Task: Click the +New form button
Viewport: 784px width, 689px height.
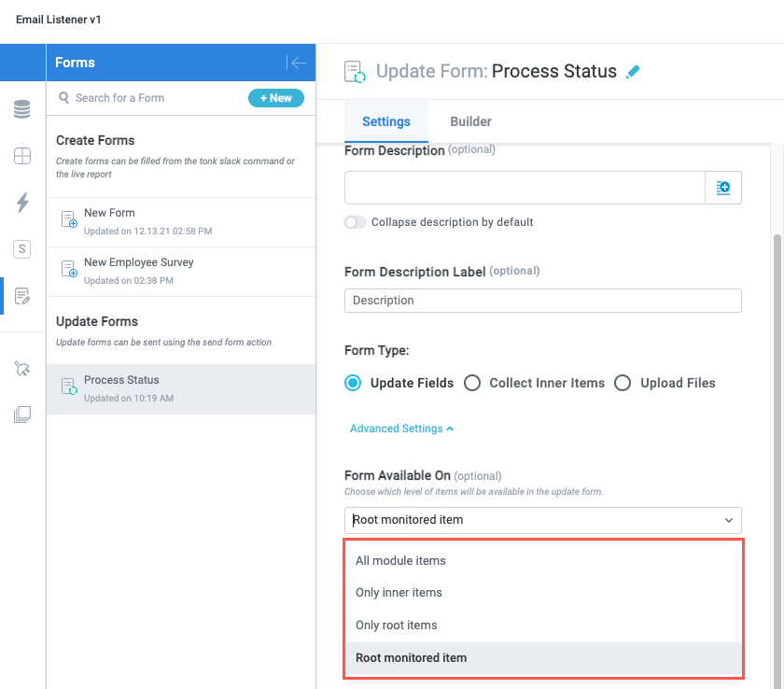Action: coord(276,98)
